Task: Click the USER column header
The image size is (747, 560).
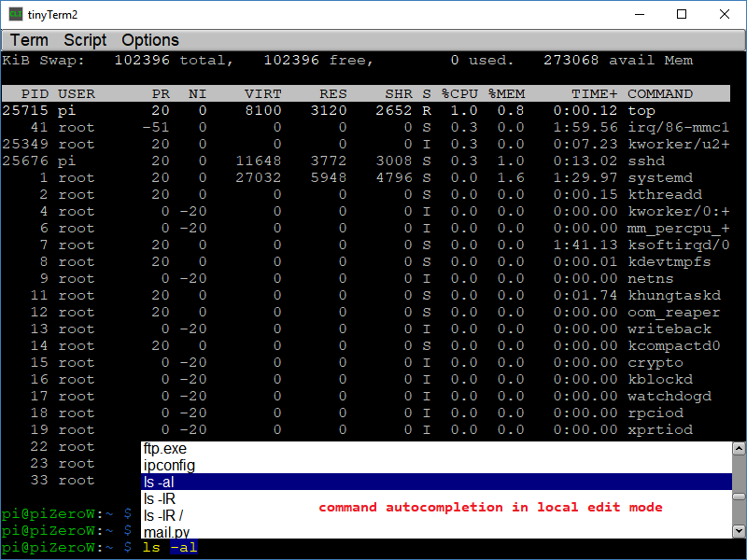Action: coord(77,94)
